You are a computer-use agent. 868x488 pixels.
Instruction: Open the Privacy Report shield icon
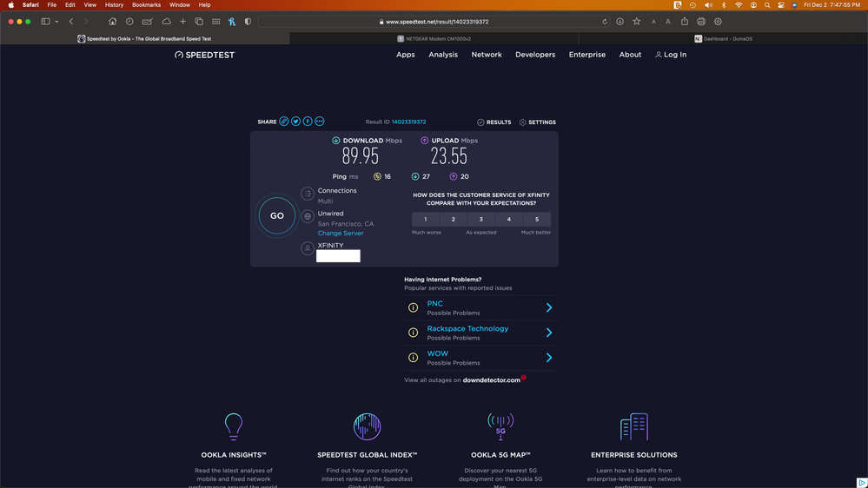click(248, 22)
